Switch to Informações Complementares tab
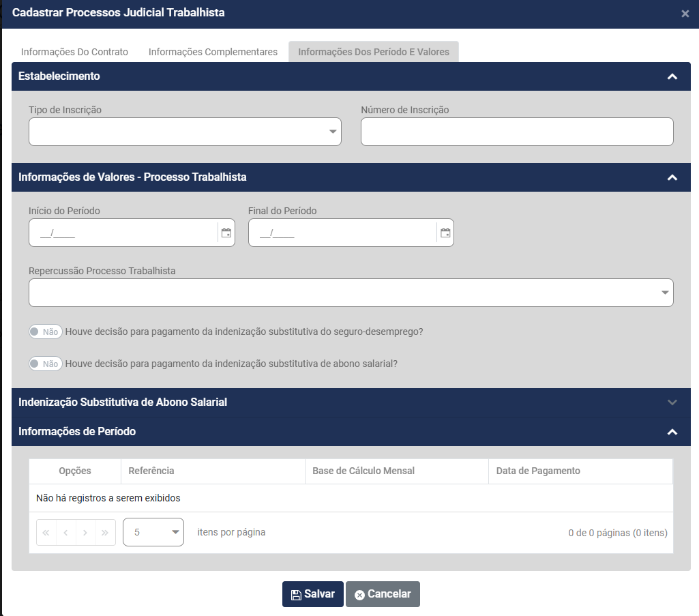Viewport: 699px width, 616px height. (213, 52)
